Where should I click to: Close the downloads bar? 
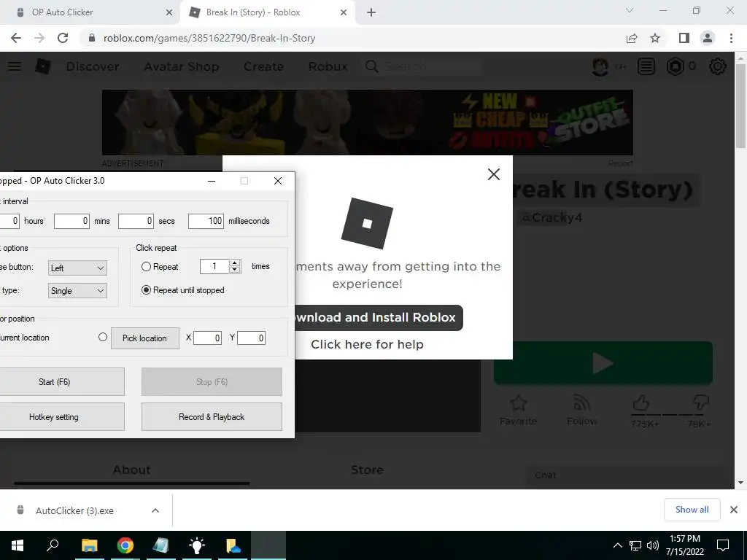(734, 510)
